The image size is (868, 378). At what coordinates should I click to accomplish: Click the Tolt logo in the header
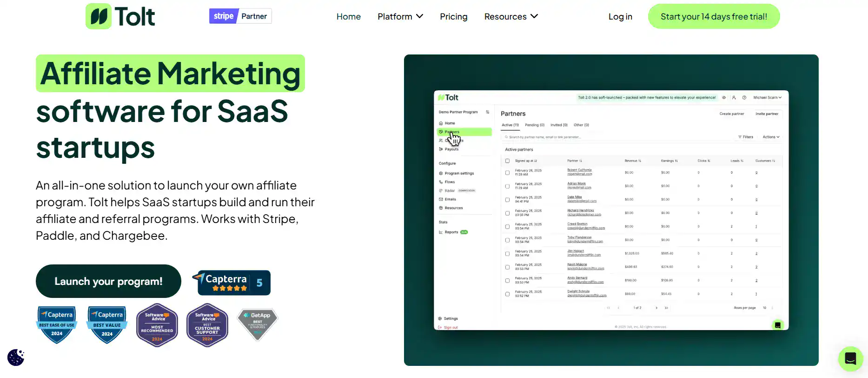tap(120, 17)
